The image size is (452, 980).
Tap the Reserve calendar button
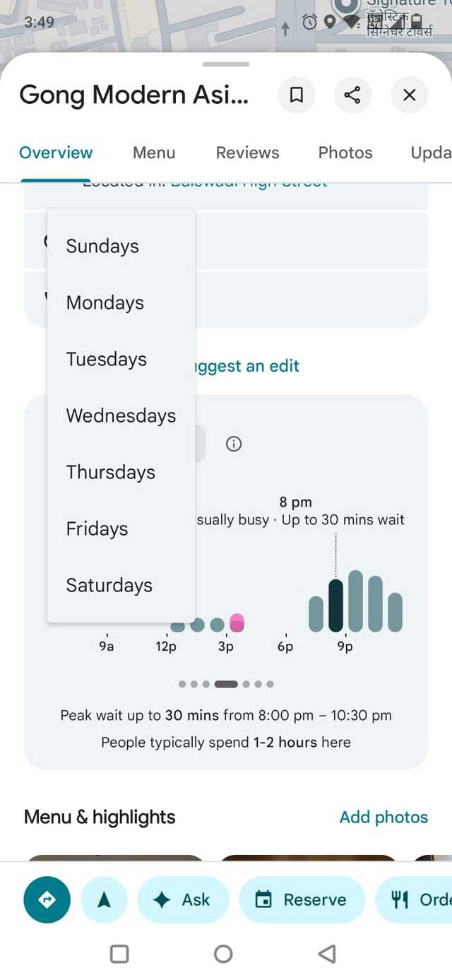pos(302,899)
